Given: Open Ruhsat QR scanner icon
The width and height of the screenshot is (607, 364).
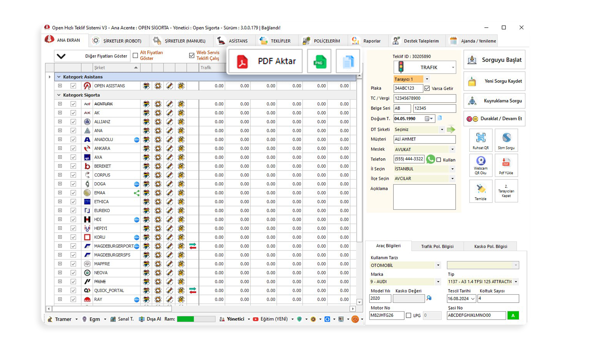Looking at the screenshot, I should tap(481, 140).
